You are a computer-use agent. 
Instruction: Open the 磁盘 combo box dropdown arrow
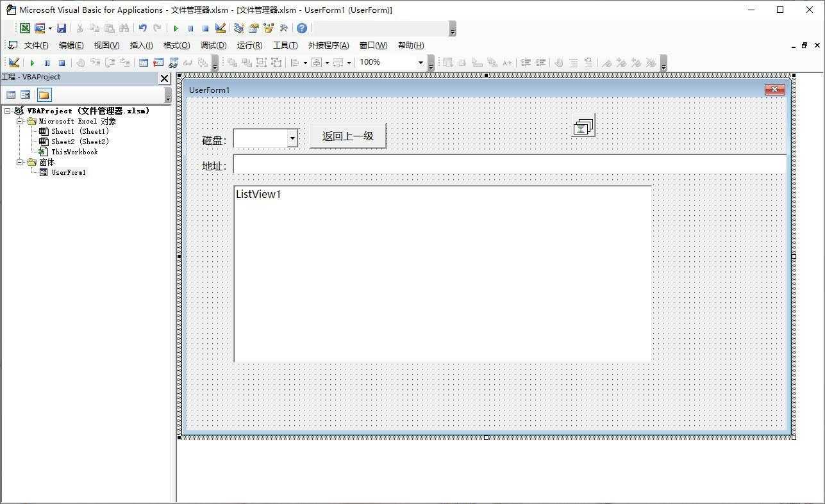coord(292,138)
